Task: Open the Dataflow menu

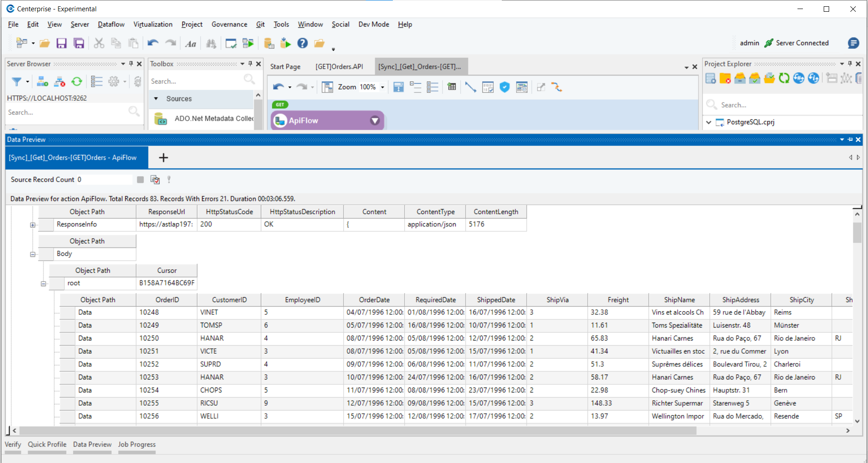Action: tap(111, 24)
